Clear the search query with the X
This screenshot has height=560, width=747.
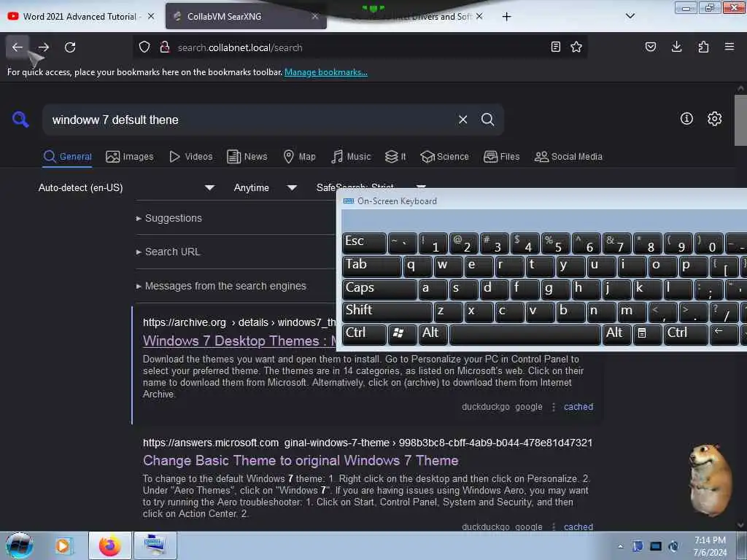pos(462,120)
